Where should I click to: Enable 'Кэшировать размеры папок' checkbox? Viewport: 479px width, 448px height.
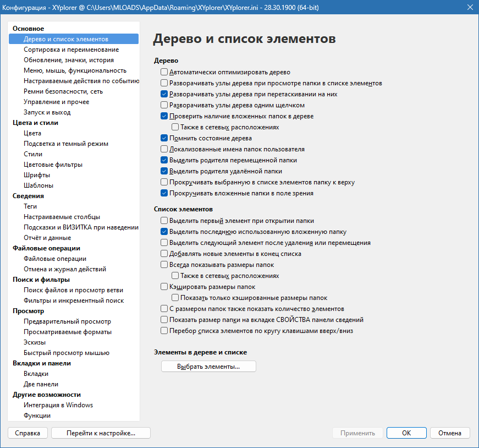tap(164, 287)
